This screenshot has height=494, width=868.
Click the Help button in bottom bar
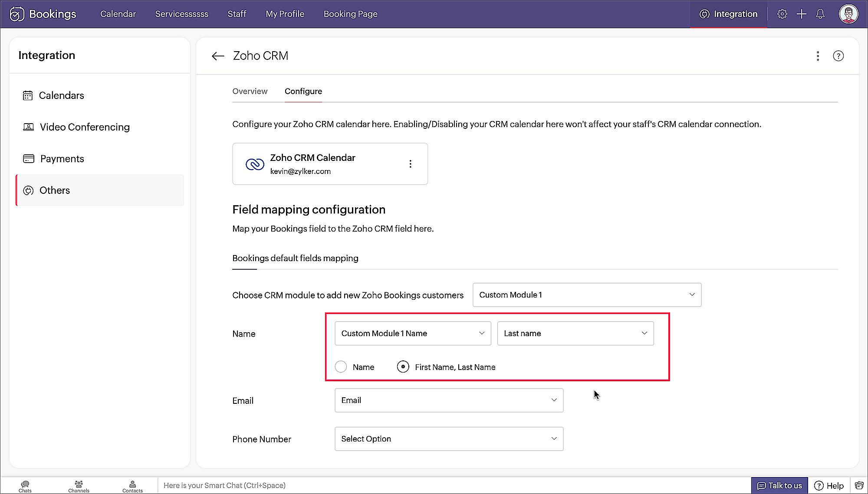tap(829, 486)
